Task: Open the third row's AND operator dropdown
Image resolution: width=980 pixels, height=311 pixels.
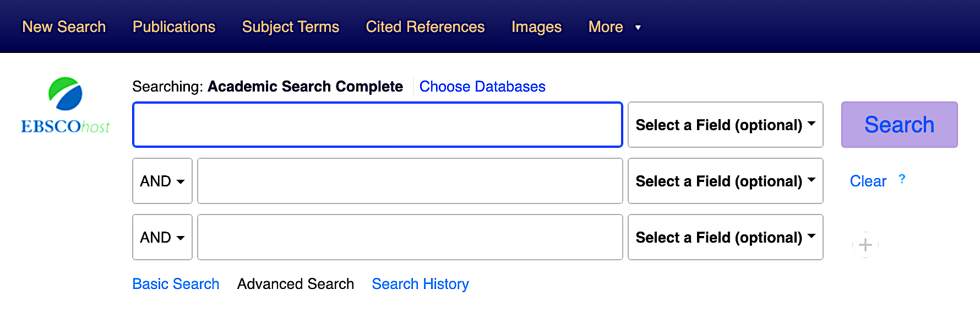Action: pos(162,238)
